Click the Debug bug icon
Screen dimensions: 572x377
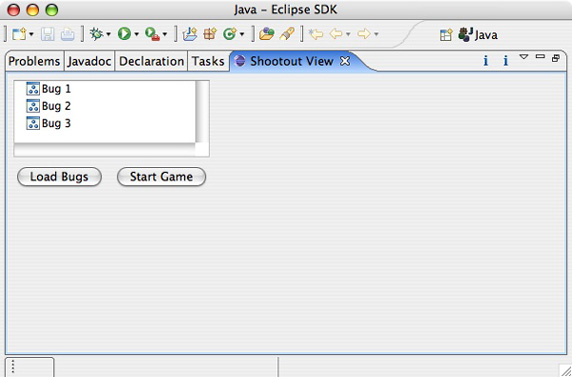pos(97,34)
